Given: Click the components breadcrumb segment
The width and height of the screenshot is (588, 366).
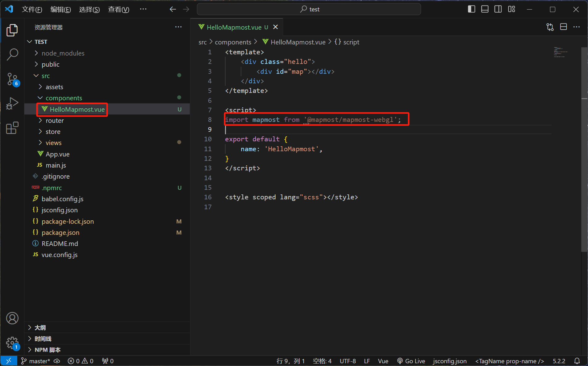Looking at the screenshot, I should coord(233,42).
